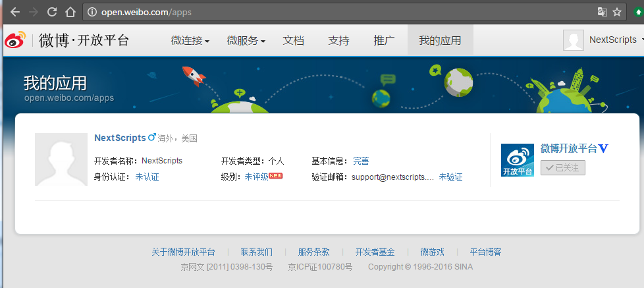Image resolution: width=644 pixels, height=288 pixels.
Task: Click the green extension icon
Action: click(x=639, y=12)
